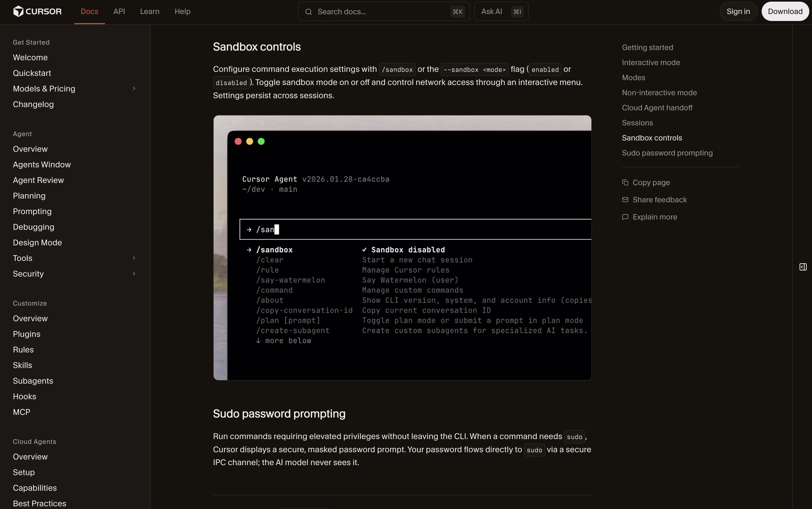Screen dimensions: 812x509
Task: Toggle the side panel icon at right edge
Action: tap(803, 267)
